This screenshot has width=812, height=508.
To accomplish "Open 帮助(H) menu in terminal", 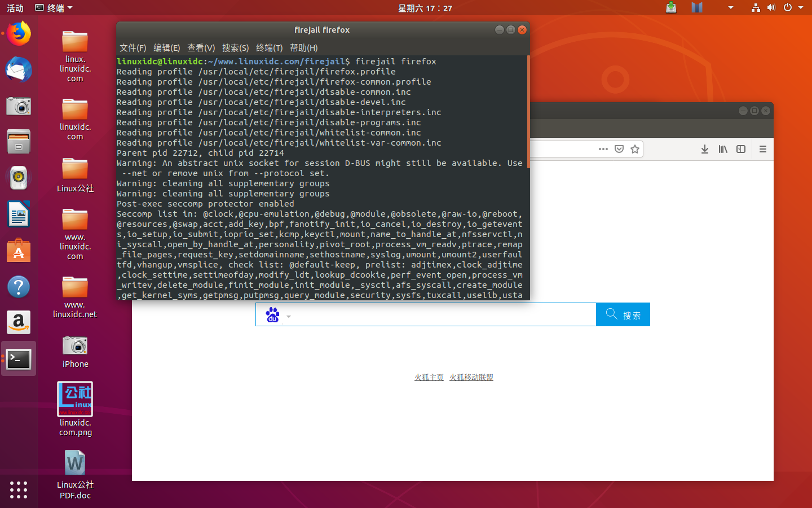I will 304,48.
